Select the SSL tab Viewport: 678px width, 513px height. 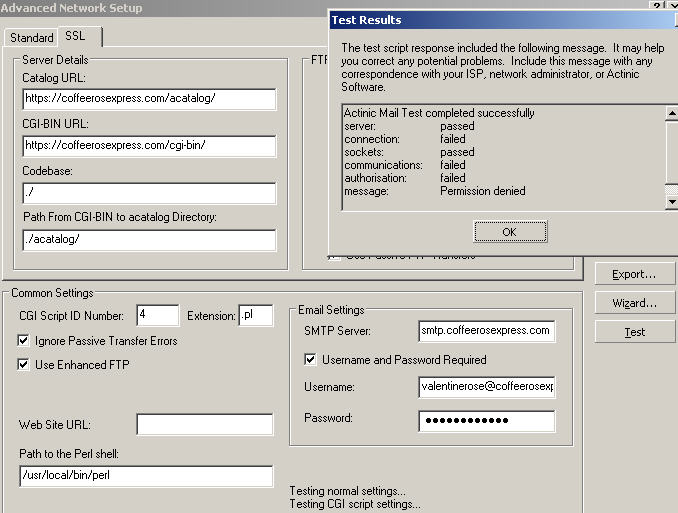point(77,36)
